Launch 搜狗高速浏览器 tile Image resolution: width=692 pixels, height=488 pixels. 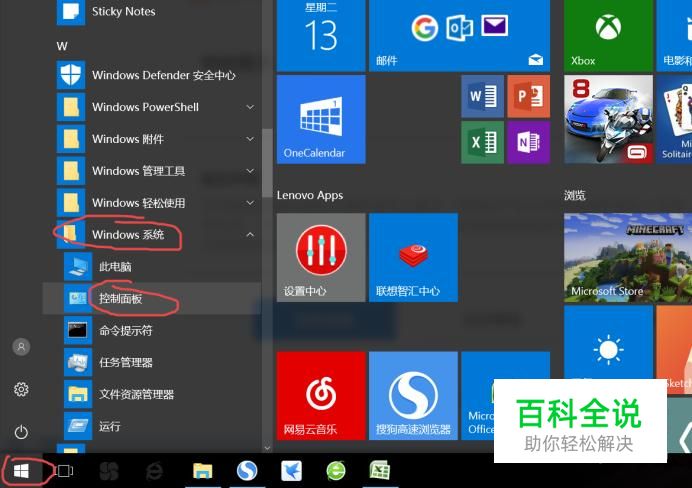[x=413, y=396]
